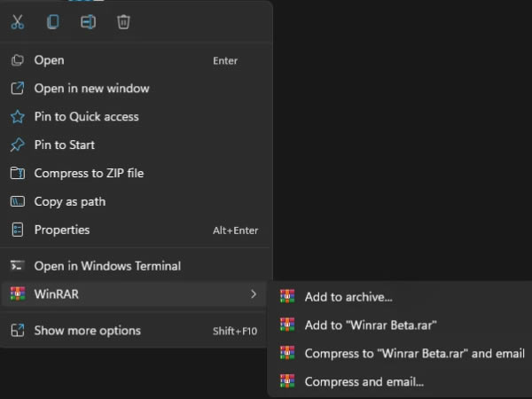
Task: Click the WinRAR icon beside Add to archive...
Action: click(287, 296)
